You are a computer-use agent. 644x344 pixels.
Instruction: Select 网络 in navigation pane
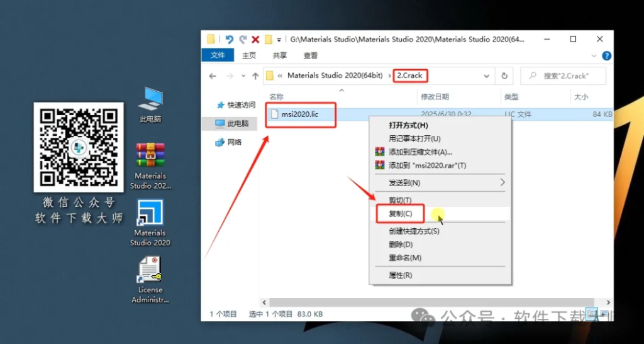click(229, 143)
